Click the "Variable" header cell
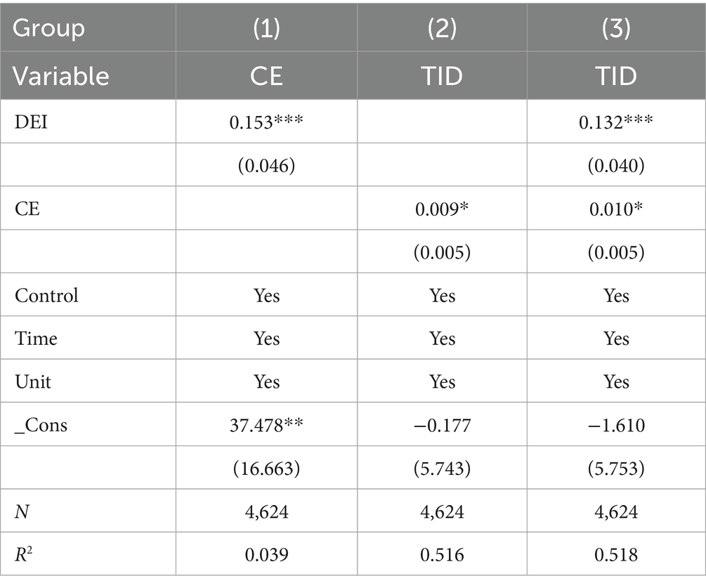The image size is (706, 588). click(x=62, y=75)
